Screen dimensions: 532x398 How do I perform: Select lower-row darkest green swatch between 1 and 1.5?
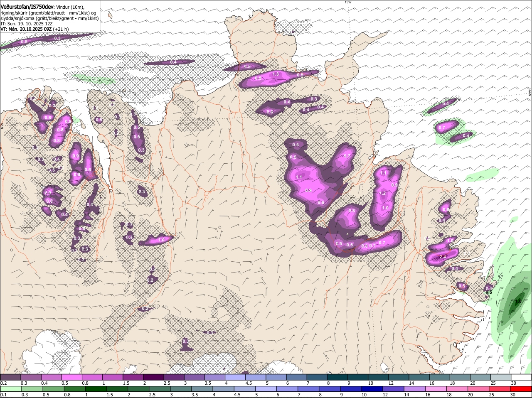[x=96, y=389]
